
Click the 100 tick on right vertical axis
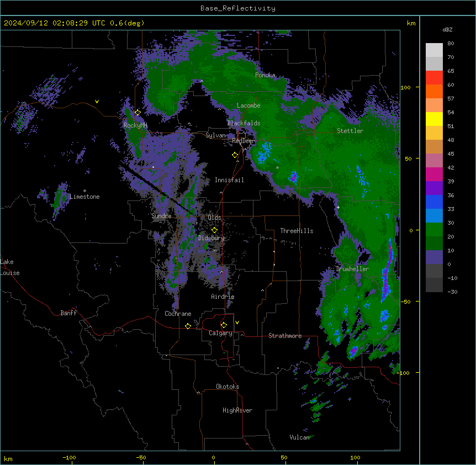(x=405, y=87)
